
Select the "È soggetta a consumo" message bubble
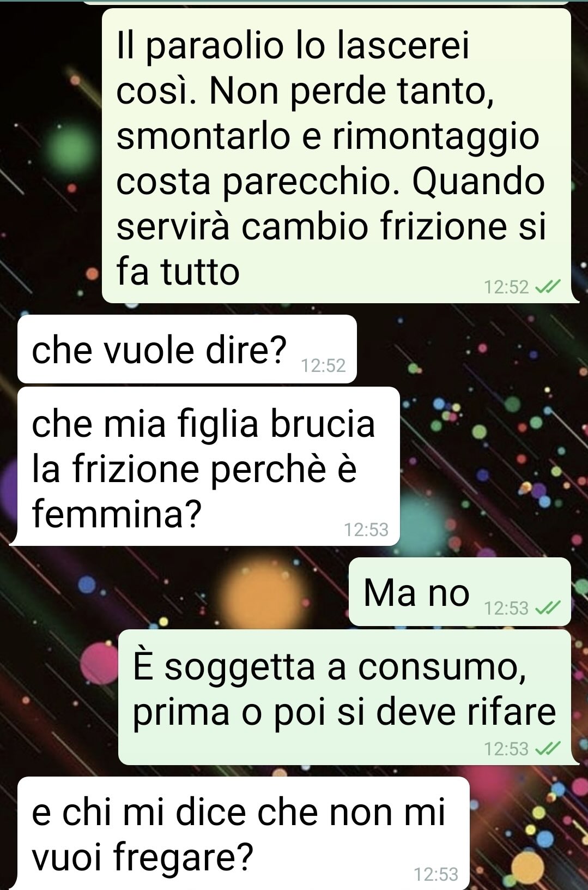[x=344, y=697]
